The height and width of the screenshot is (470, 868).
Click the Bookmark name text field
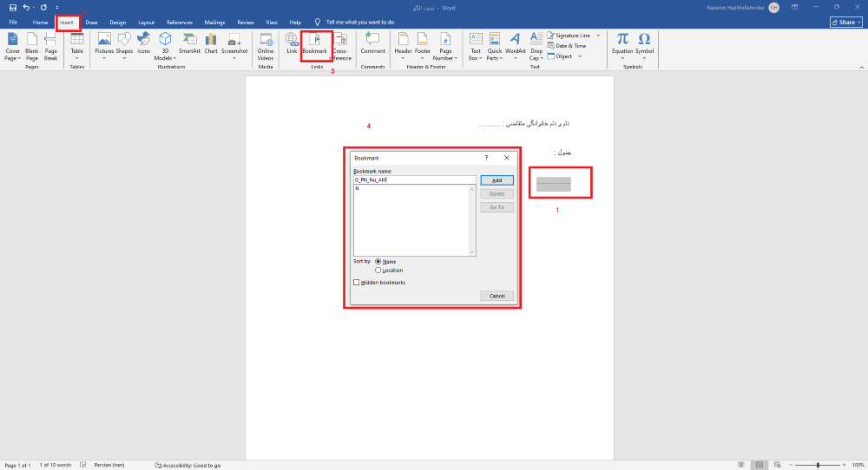pos(415,180)
